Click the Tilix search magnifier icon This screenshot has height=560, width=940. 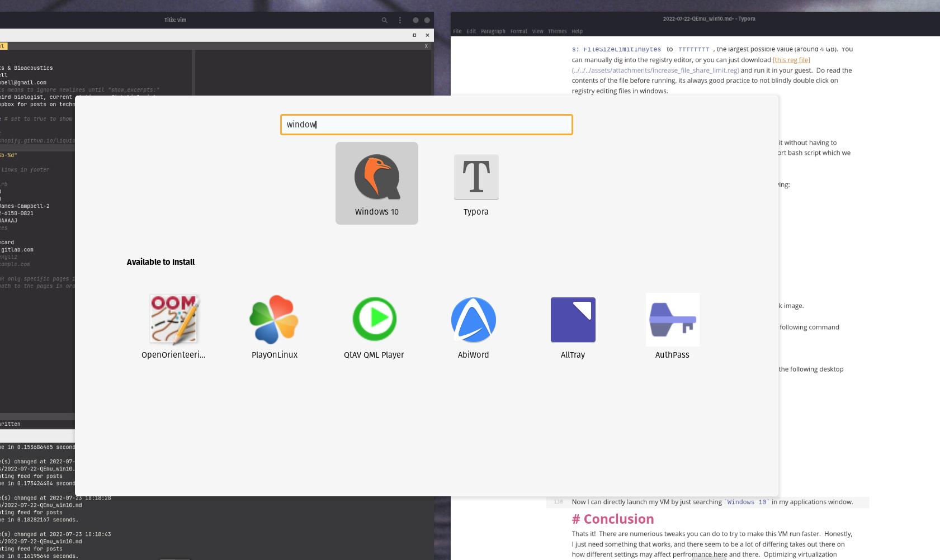384,20
